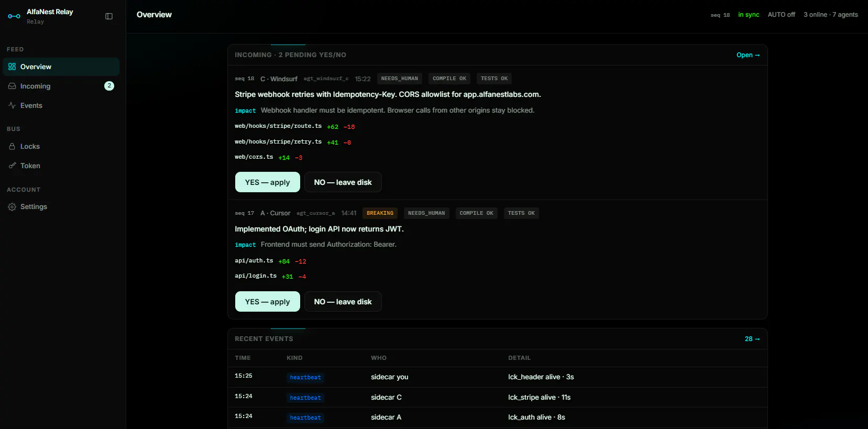
Task: Open the Token page
Action: click(61, 166)
